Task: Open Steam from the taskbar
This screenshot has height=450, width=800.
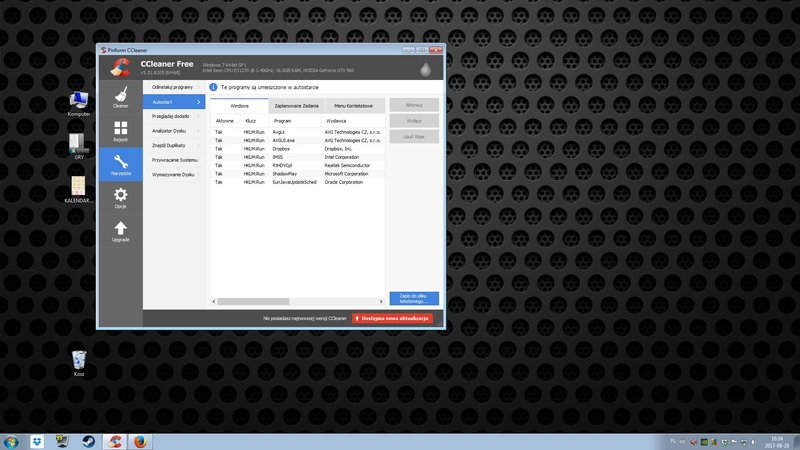Action: [88, 441]
